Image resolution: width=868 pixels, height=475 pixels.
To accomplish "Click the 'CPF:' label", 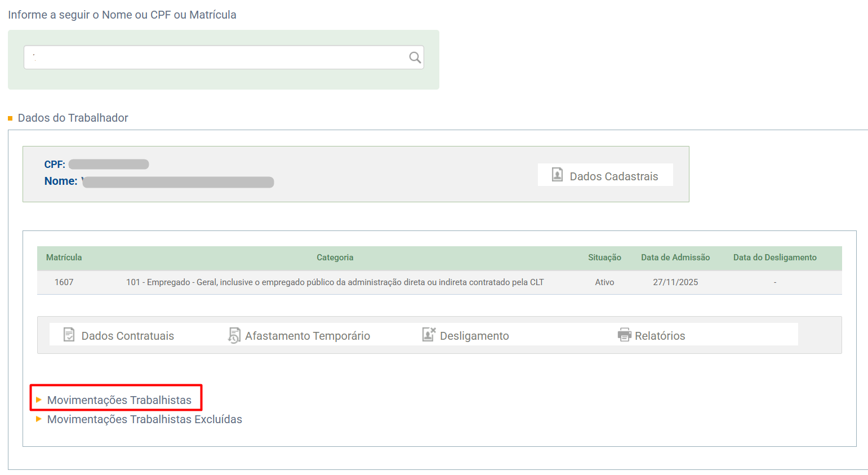I will [x=55, y=165].
